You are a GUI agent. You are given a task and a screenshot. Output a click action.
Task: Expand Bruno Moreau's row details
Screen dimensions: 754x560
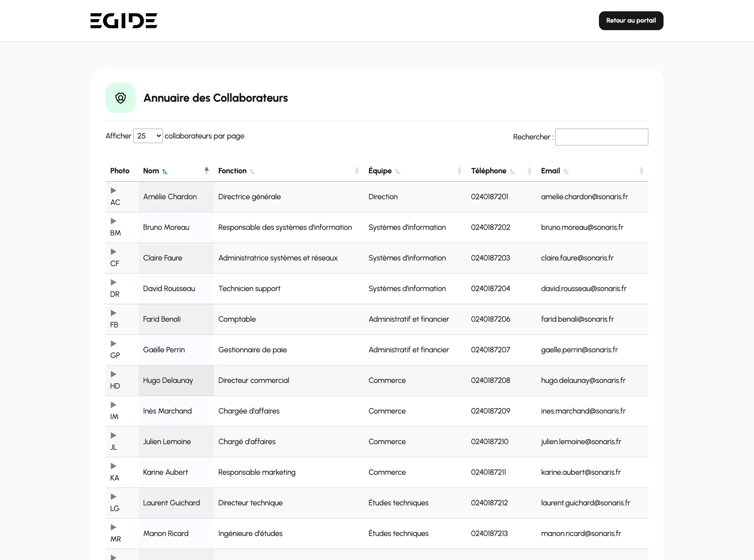(x=113, y=221)
